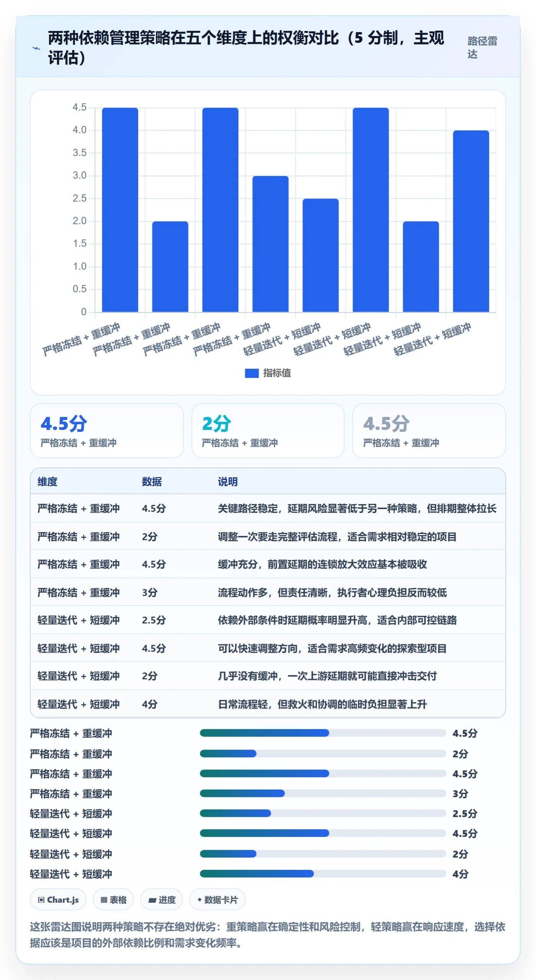
Task: Click the progress bar labeled 4分
Action: click(x=323, y=874)
